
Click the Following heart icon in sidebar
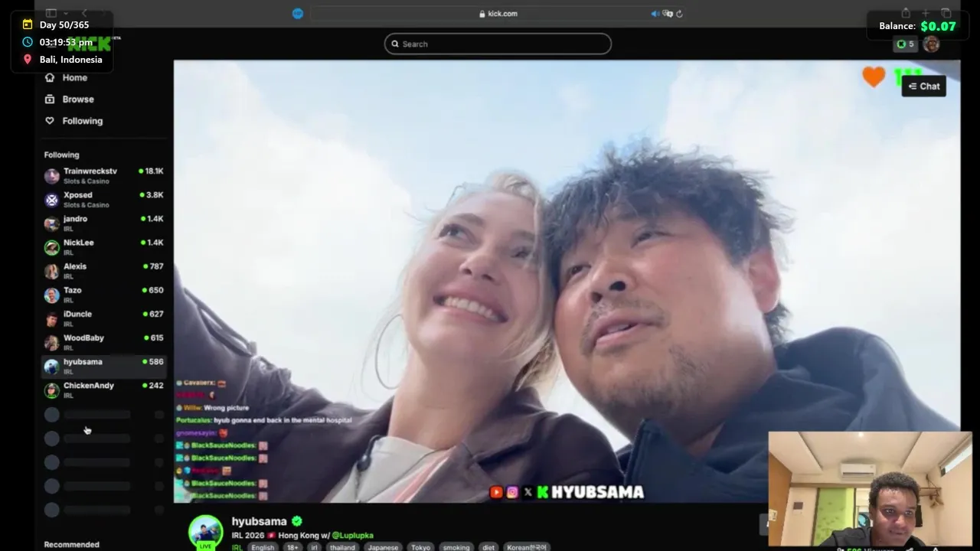50,120
